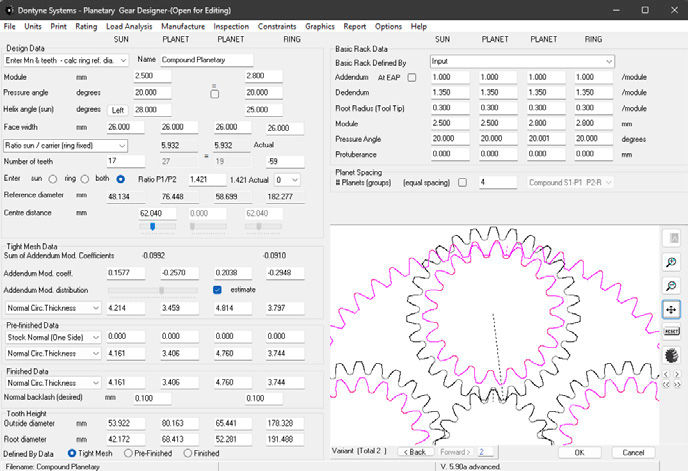
Task: Enable the Addendum At EAP checkbox
Action: point(412,77)
